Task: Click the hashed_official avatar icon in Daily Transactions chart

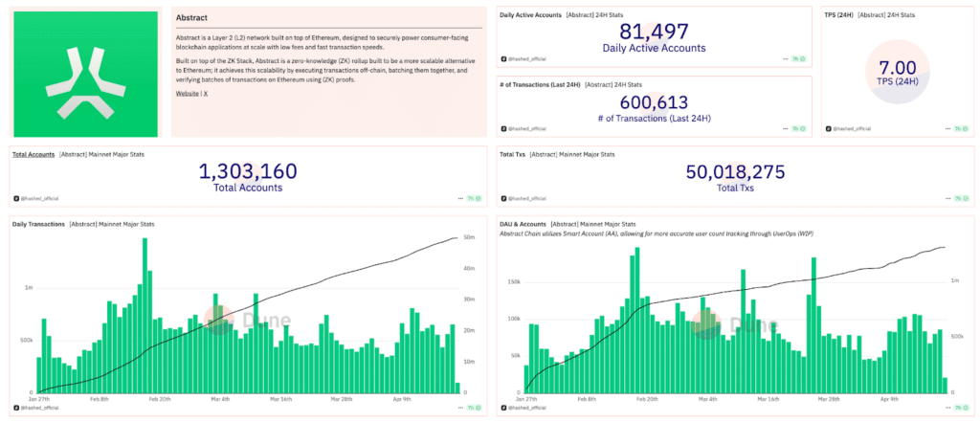Action: pos(15,407)
